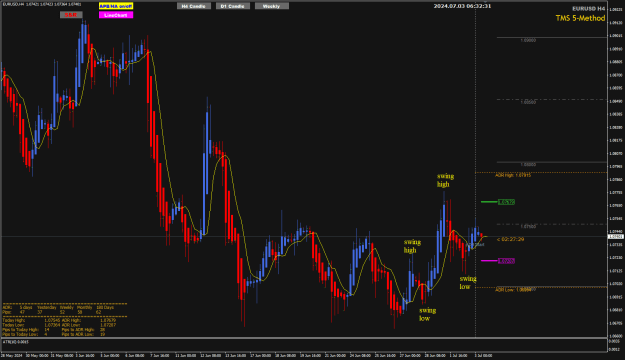Click the Pips to Today Low row
Screen dimensions: 625x360
25,334
